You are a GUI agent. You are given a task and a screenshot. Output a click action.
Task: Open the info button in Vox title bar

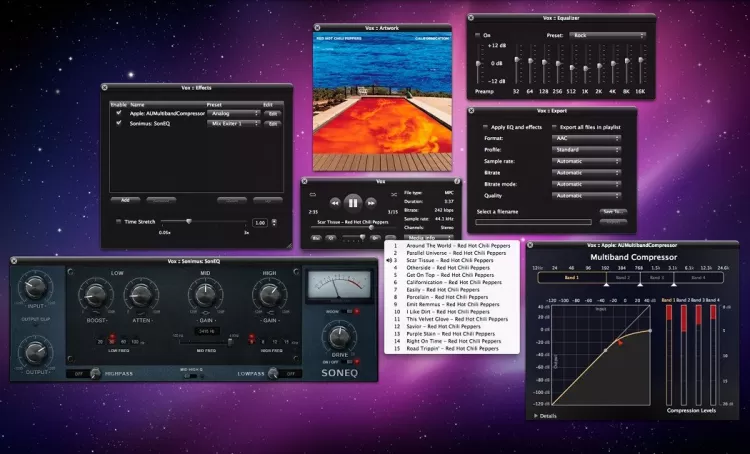(455, 181)
